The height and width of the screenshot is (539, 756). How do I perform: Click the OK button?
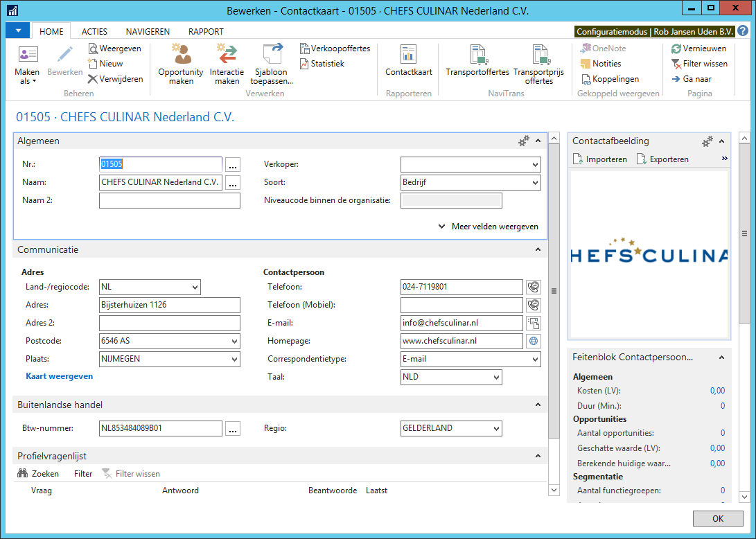click(x=718, y=518)
